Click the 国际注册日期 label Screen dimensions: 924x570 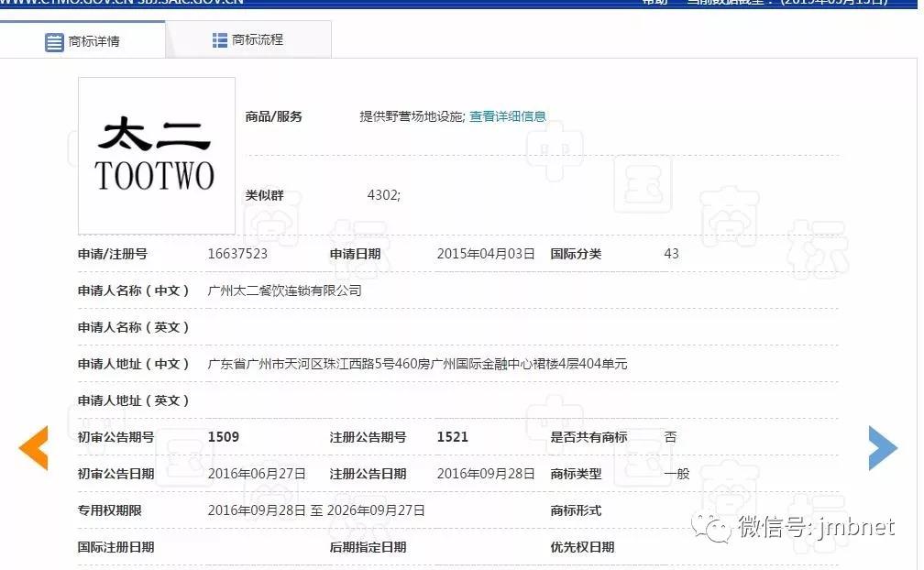116,548
